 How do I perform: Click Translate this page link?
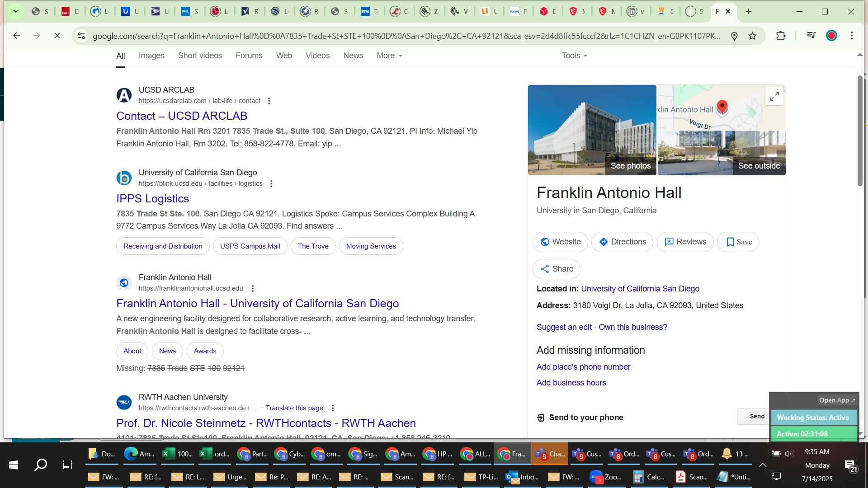point(294,408)
